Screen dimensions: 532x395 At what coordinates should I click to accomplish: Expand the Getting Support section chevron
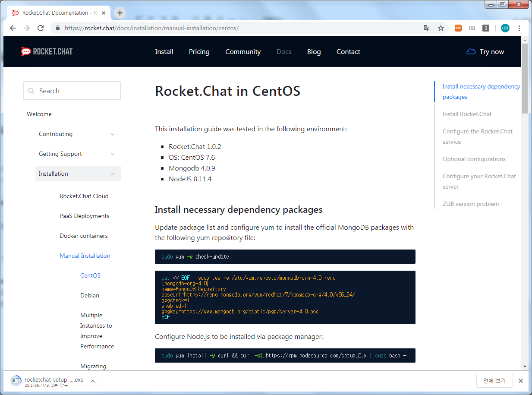coord(113,154)
